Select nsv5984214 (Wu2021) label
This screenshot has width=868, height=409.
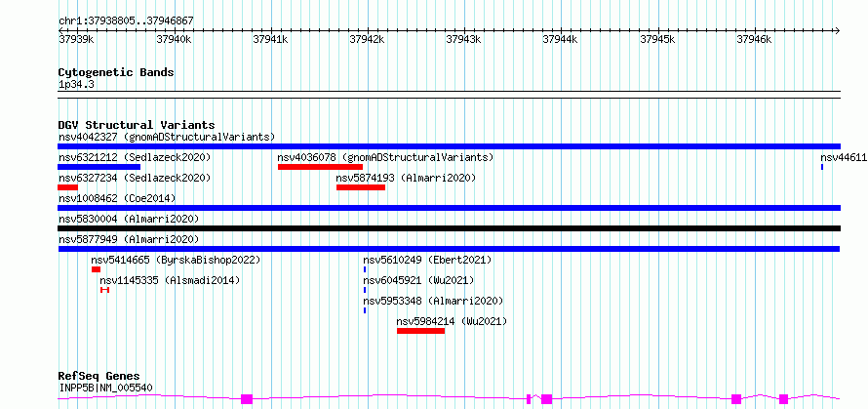click(452, 321)
